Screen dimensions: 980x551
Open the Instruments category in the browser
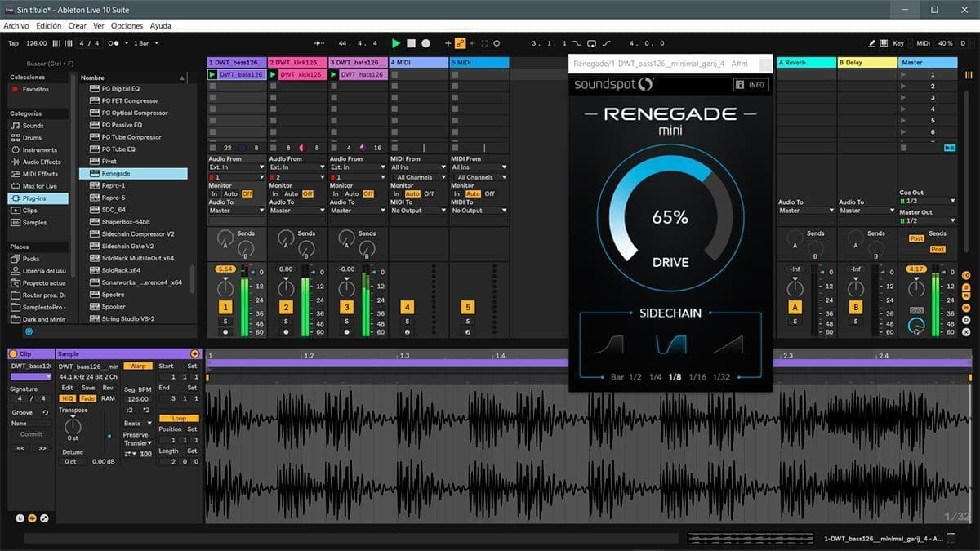(39, 150)
